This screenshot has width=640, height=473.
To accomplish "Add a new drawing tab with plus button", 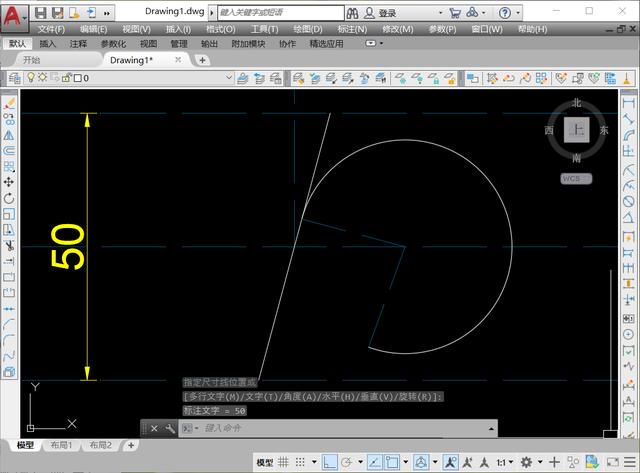I will (x=202, y=60).
